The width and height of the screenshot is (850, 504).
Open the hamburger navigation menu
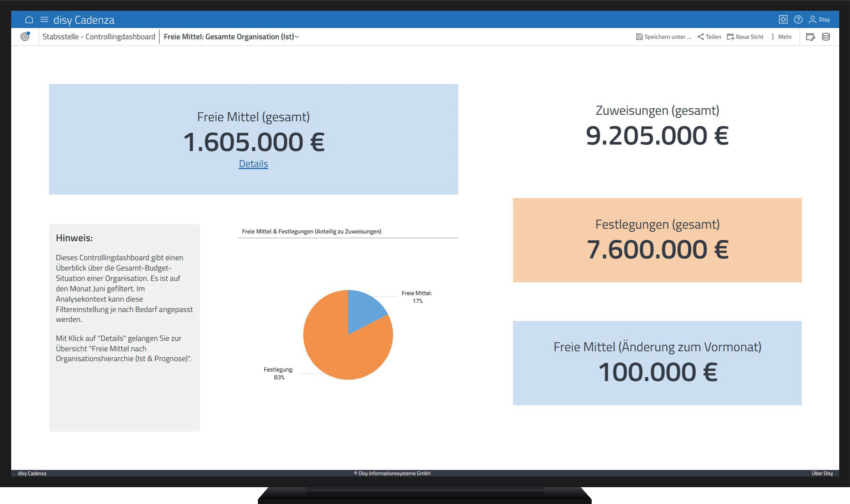tap(44, 20)
